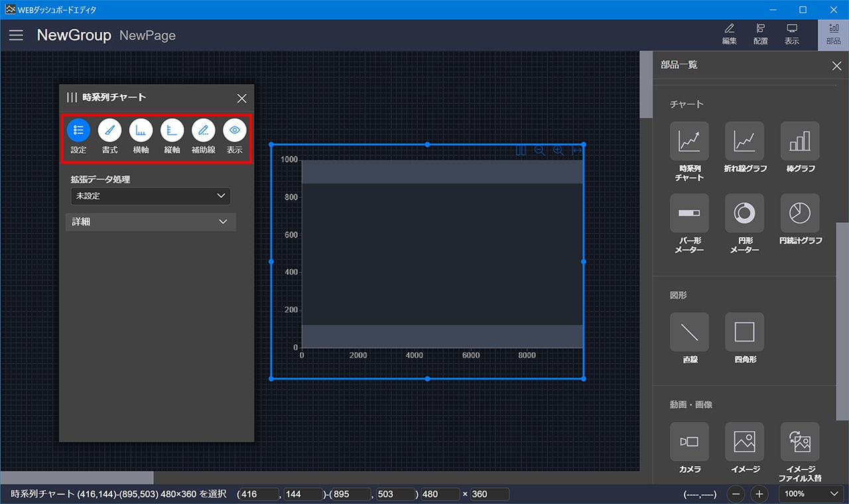The image size is (849, 504).
Task: Select the 円形メーター circular meter part
Action: coord(744,213)
